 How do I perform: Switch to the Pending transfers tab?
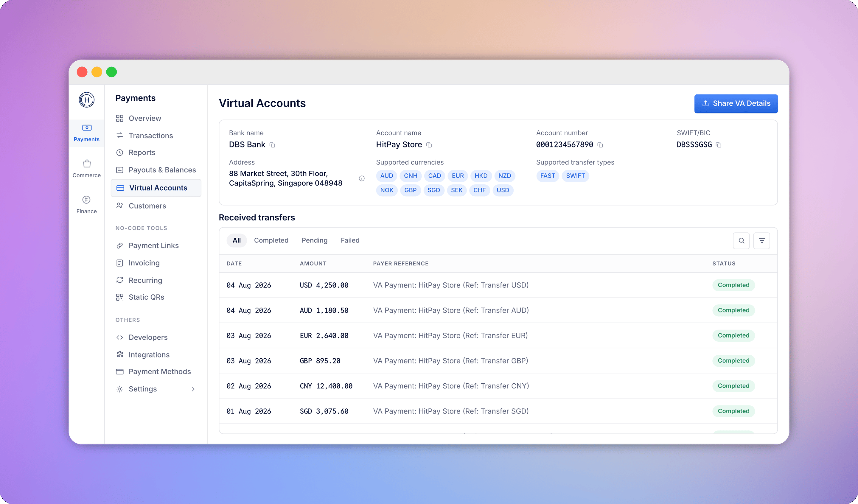point(314,240)
